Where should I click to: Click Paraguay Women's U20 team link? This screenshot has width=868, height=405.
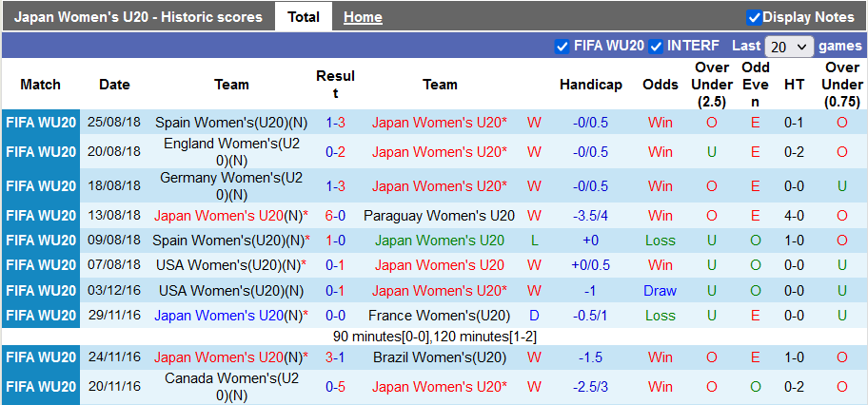click(439, 216)
